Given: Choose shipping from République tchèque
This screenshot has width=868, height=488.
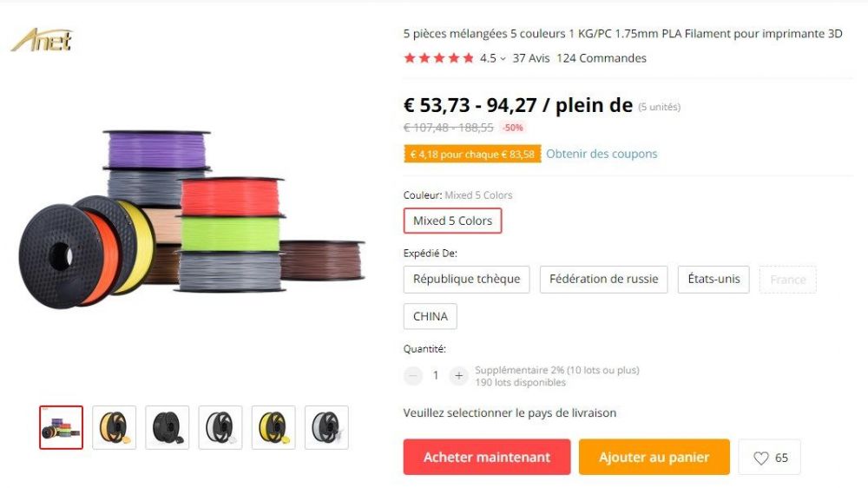Looking at the screenshot, I should 466,280.
